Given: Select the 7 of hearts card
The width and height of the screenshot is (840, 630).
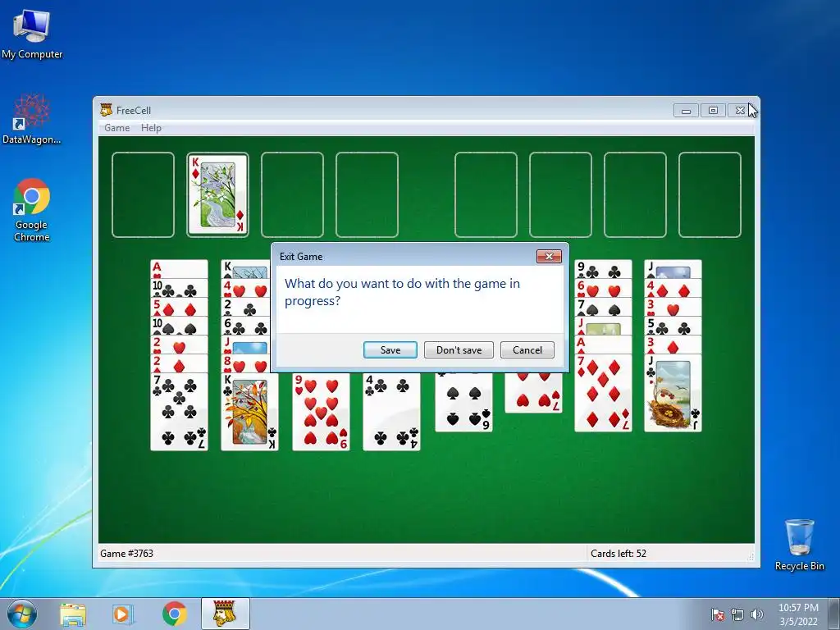Looking at the screenshot, I should 533,393.
